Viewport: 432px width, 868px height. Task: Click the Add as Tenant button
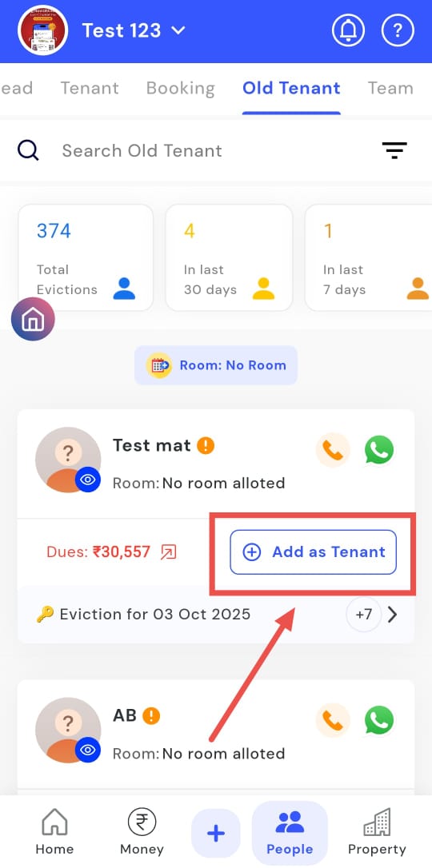(314, 552)
